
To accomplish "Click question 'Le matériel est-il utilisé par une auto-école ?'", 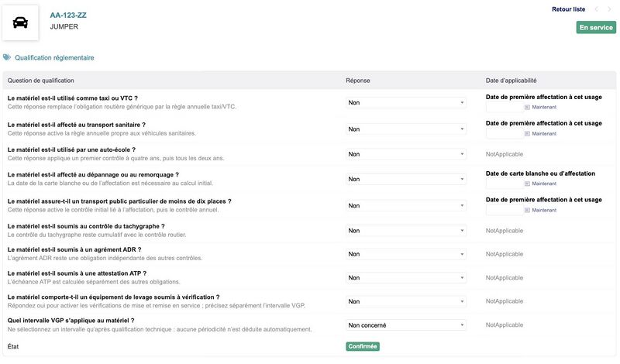I will click(71, 149).
